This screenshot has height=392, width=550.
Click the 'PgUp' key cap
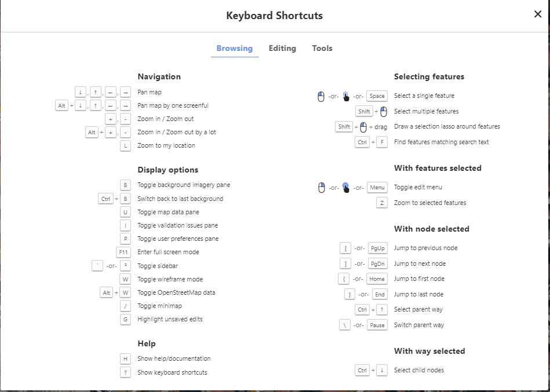[378, 248]
